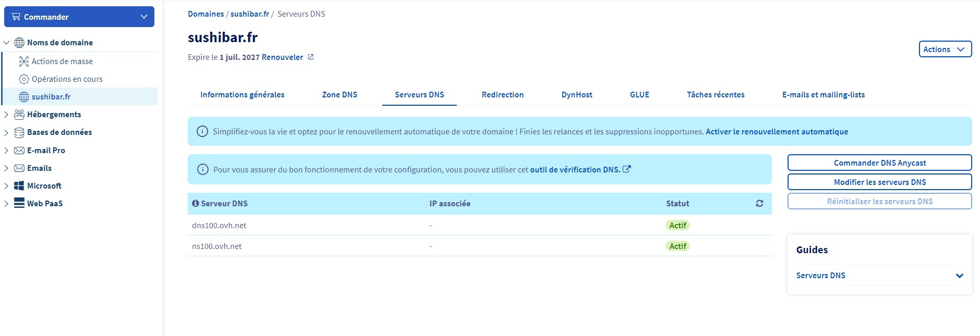
Task: Click Modifier les serveurs DNS button
Action: pos(879,182)
